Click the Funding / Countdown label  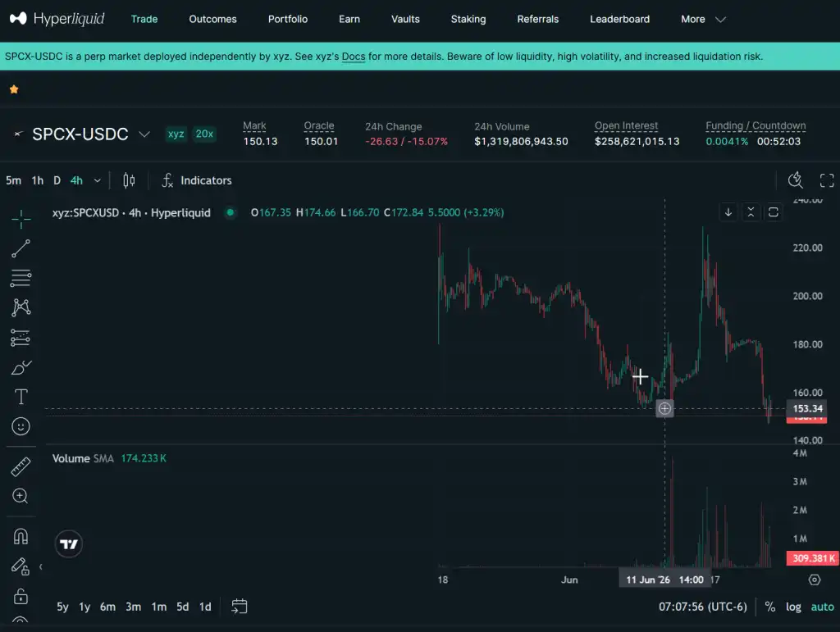point(756,125)
